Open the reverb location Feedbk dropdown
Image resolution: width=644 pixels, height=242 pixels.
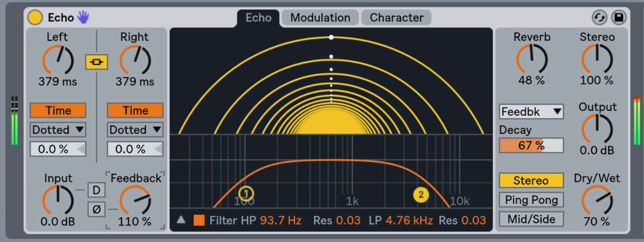(x=531, y=112)
